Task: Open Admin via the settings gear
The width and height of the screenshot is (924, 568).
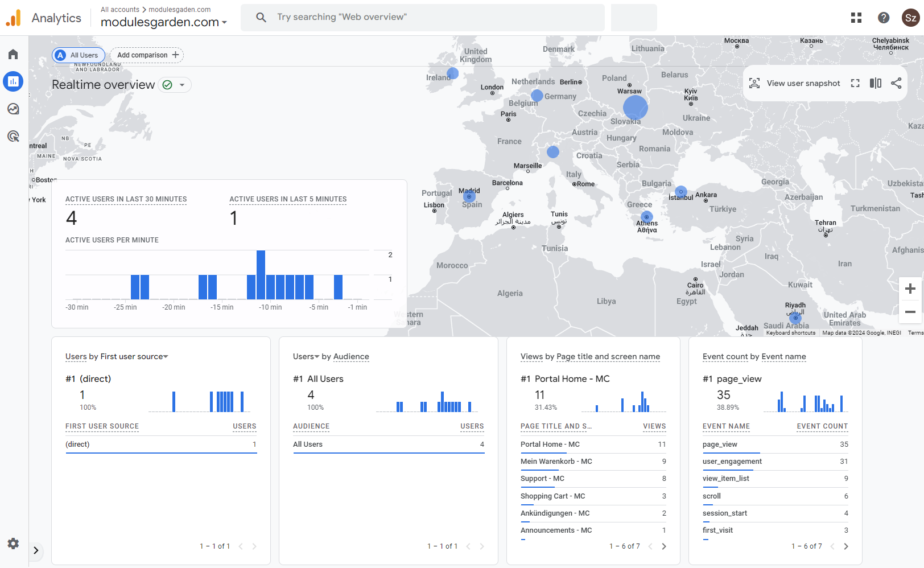Action: coord(13,544)
